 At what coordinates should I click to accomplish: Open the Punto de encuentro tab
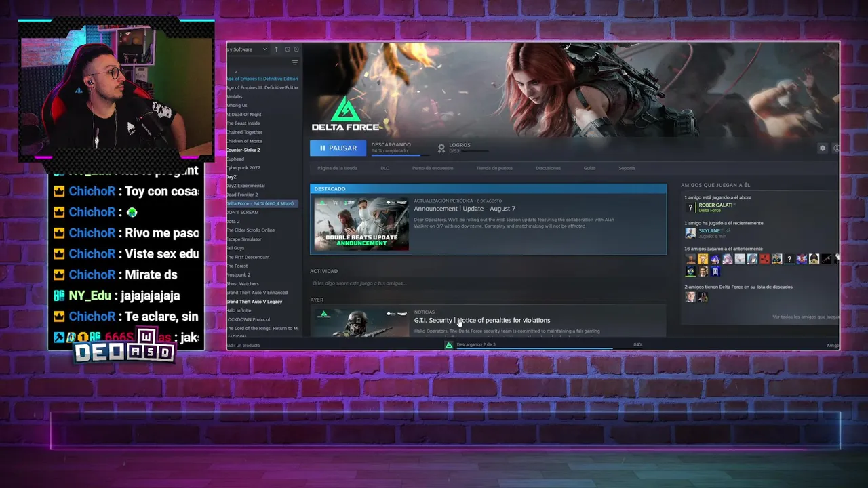click(x=432, y=168)
